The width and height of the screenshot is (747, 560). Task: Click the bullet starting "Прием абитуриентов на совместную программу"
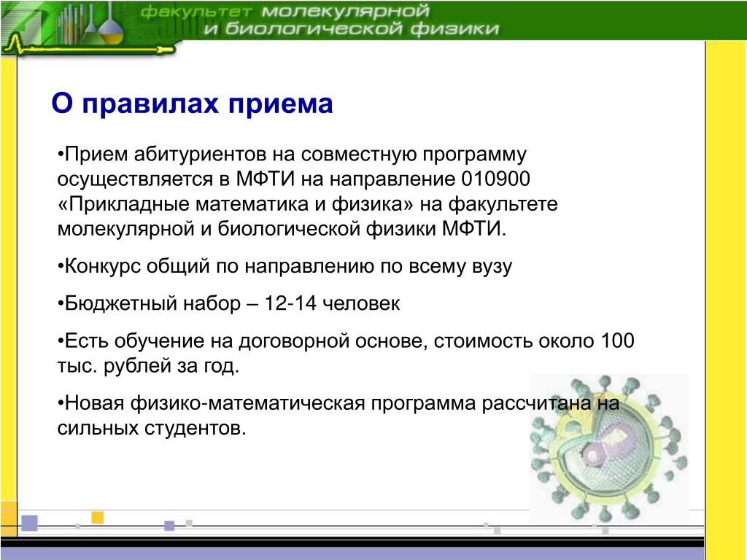pyautogui.click(x=292, y=155)
